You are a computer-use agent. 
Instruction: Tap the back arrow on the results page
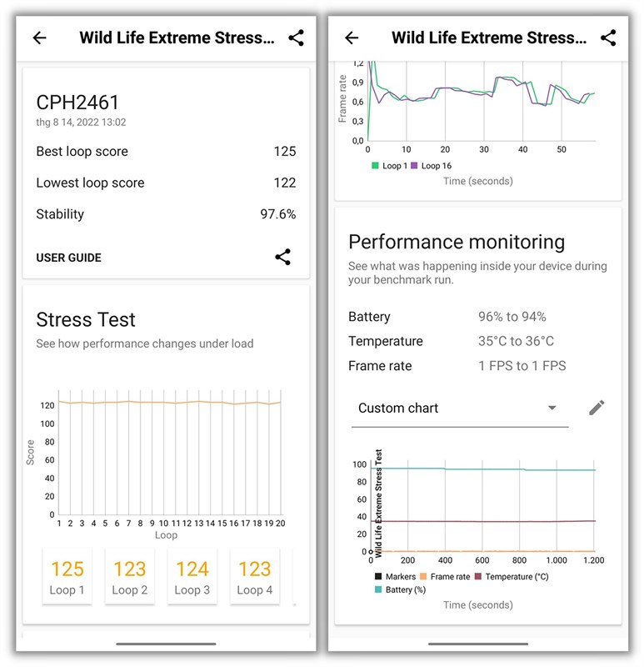pyautogui.click(x=40, y=36)
